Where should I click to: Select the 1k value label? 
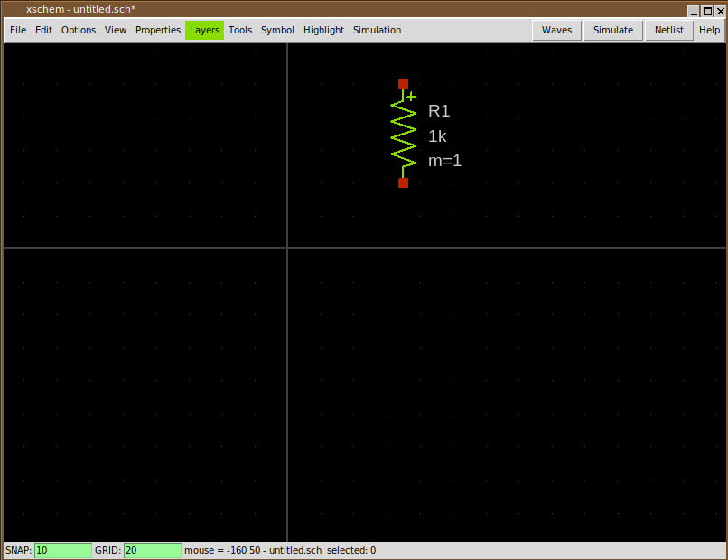click(437, 136)
